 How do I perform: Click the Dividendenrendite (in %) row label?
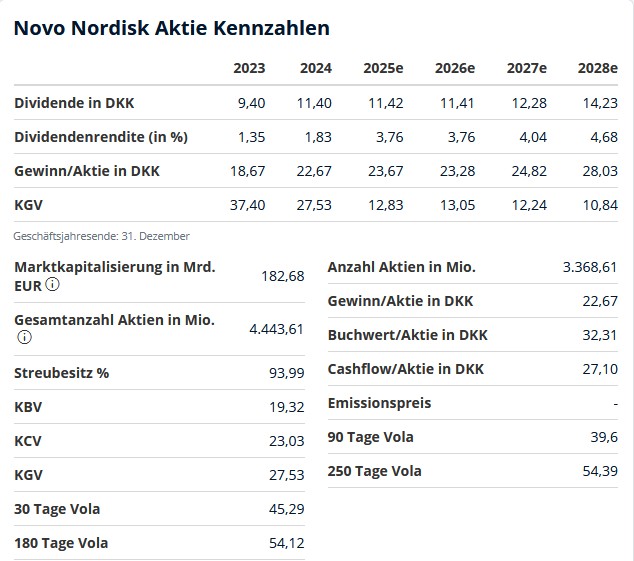tap(101, 136)
